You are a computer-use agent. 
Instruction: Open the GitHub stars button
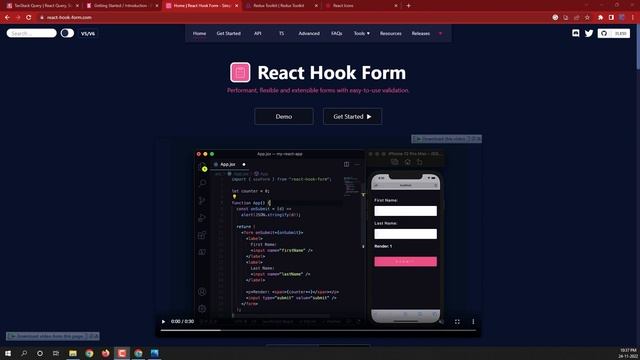[x=613, y=33]
